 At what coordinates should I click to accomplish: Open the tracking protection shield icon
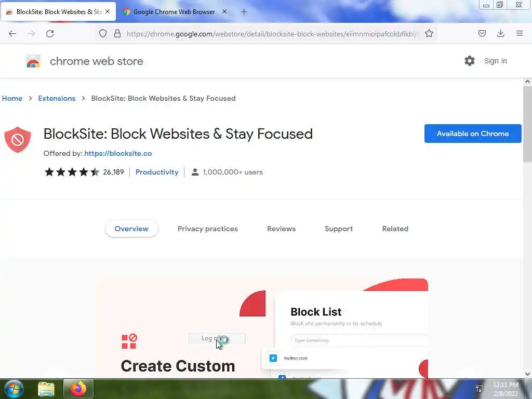point(103,33)
